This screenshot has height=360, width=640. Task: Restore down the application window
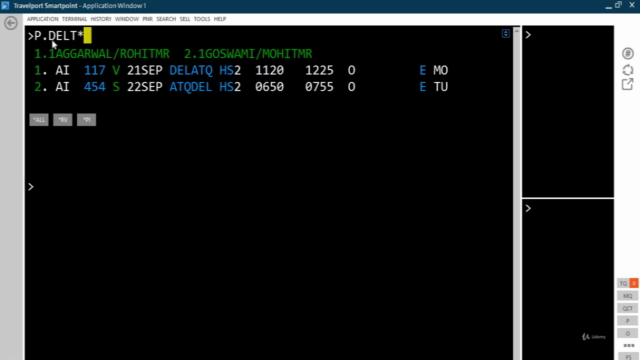619,5
